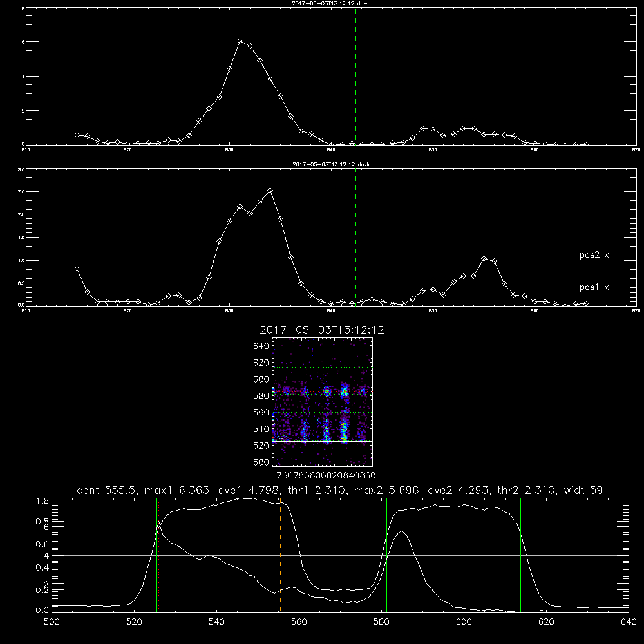Viewport: 644px width, 644px height.
Task: Click the right green dashed line in dawn plot
Action: tap(355, 77)
